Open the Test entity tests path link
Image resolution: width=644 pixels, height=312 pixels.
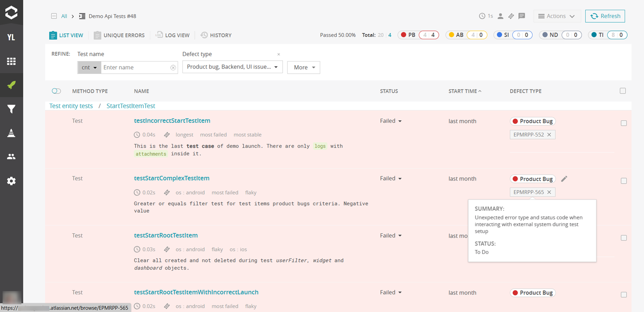pos(71,106)
